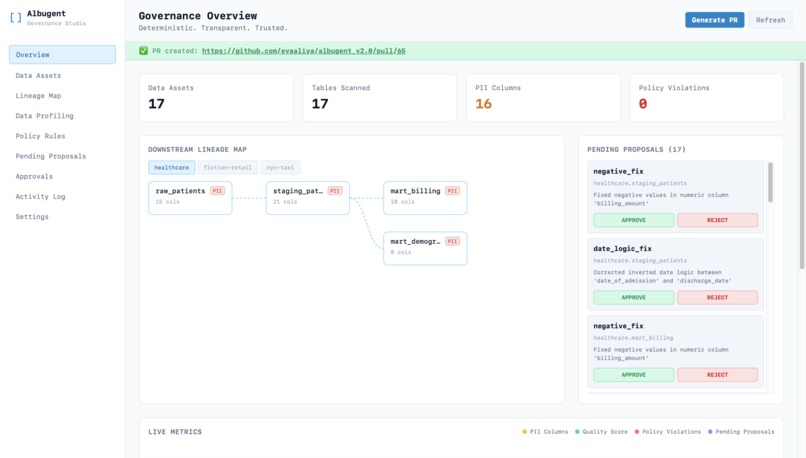Open Policy Rules section
The image size is (806, 458).
pyautogui.click(x=40, y=136)
